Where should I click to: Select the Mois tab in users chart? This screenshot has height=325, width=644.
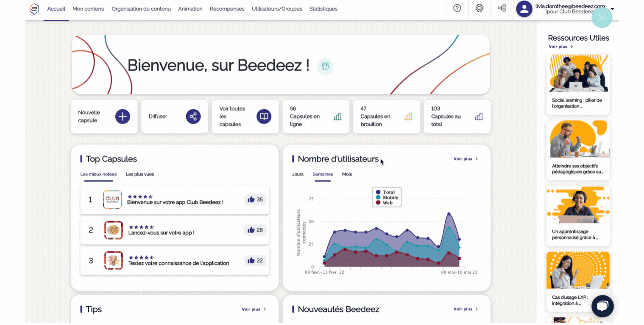coord(347,174)
